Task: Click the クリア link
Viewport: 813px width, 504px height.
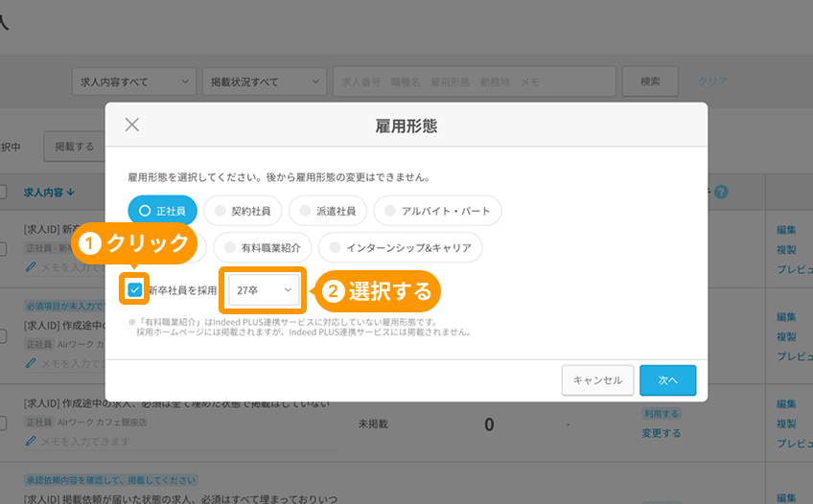Action: 712,81
